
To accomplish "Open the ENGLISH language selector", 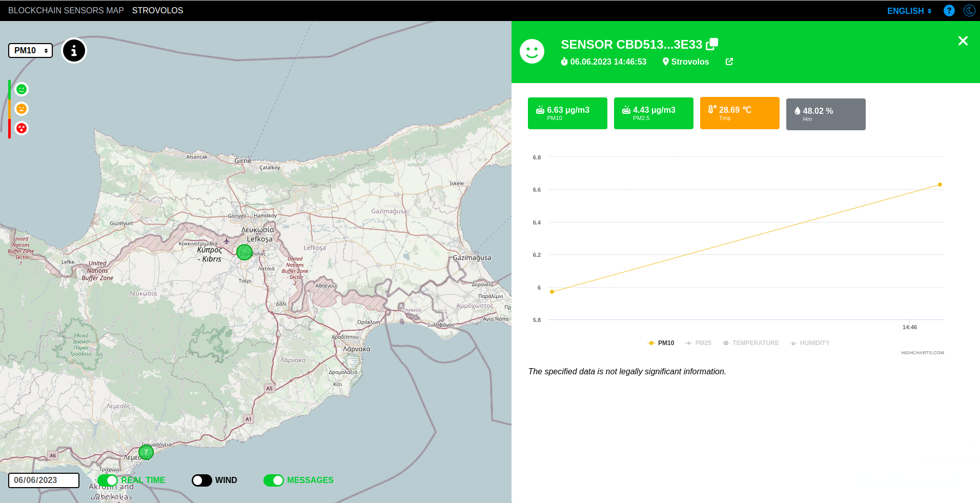I will pos(909,11).
